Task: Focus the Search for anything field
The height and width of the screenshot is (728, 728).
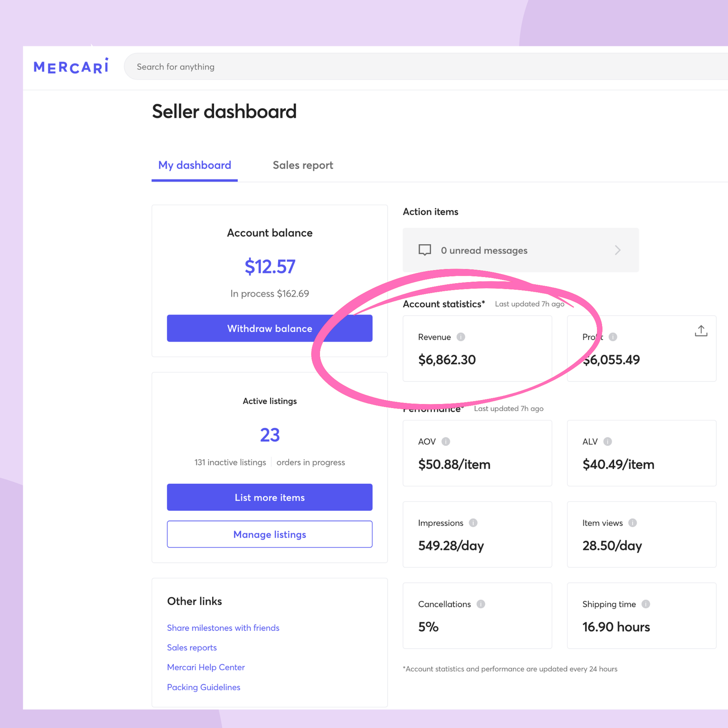Action: click(x=426, y=67)
